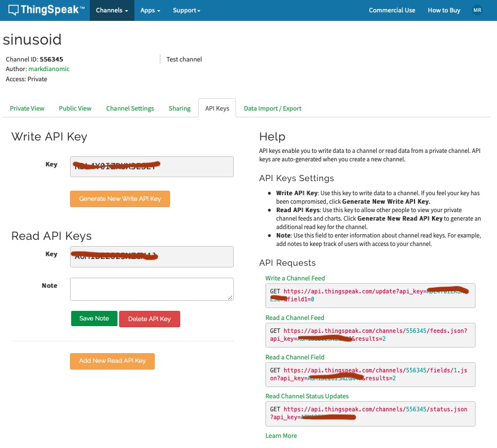Click the ThingSpeak logo icon
Screen dimensions: 497x448
tap(13, 10)
